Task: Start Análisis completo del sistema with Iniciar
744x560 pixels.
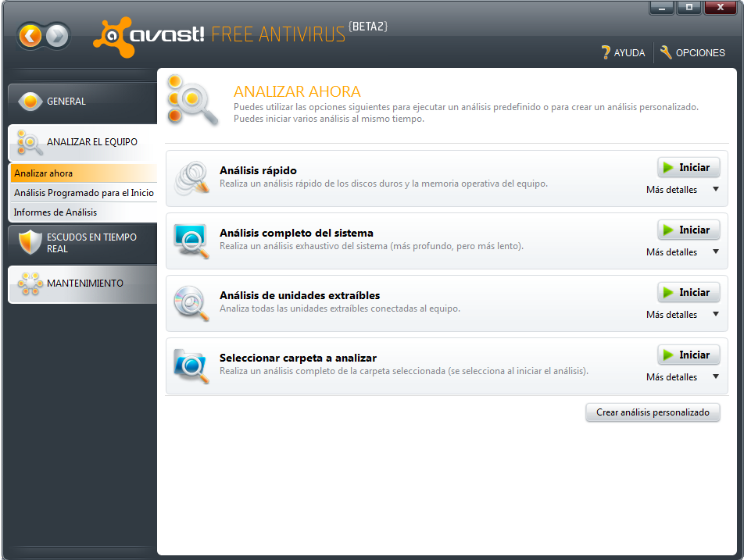Action: pos(689,230)
